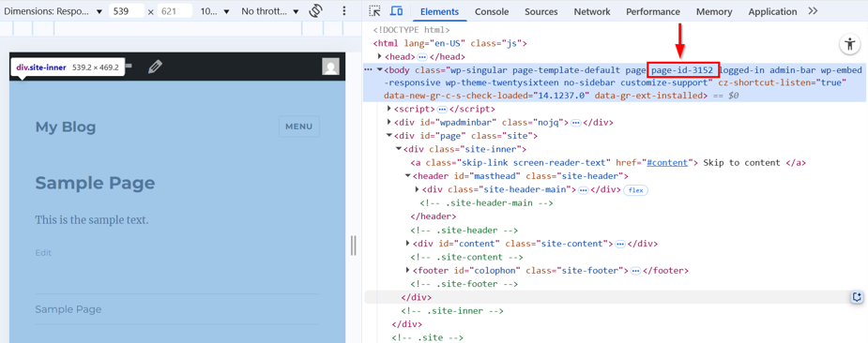This screenshot has height=343, width=868.
Task: Select the closing header tag line
Action: coord(434,216)
